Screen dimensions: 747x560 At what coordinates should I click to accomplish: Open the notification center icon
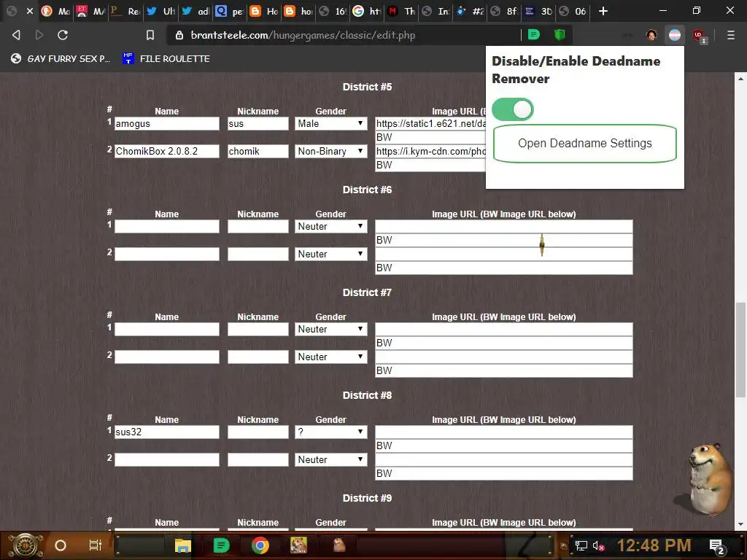tap(717, 546)
